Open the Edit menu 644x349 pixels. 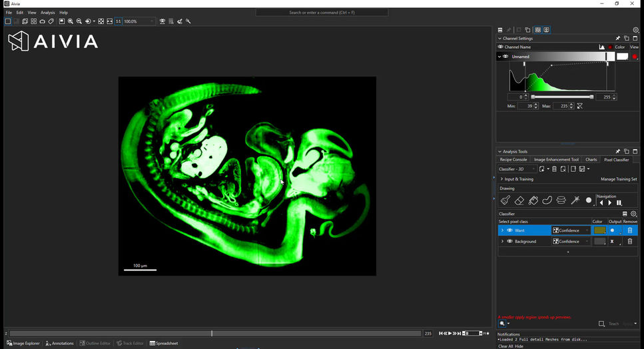point(20,13)
